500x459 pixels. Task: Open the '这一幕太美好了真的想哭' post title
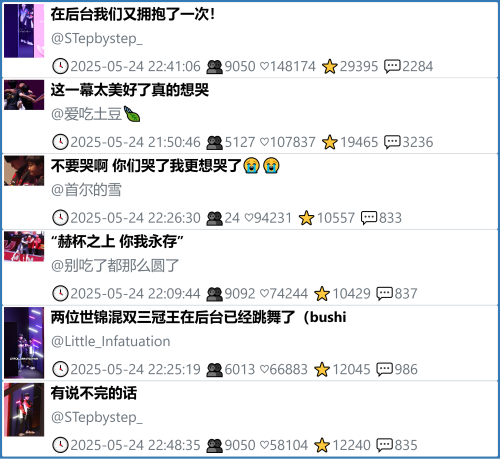[130, 90]
